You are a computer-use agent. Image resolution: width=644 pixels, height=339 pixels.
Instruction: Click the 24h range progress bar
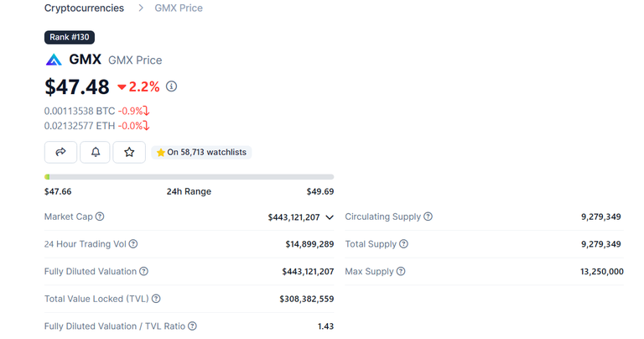[189, 177]
